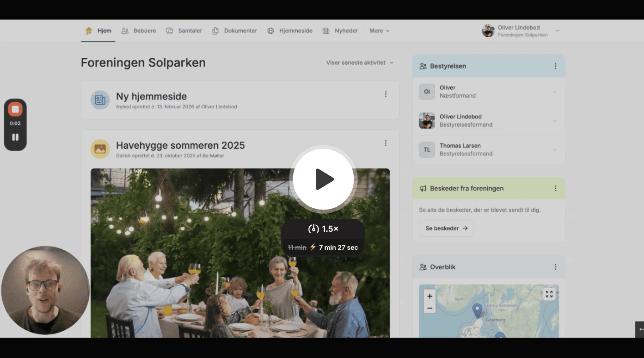
Task: Open Viser seneste aktivitet filter
Action: (x=360, y=62)
